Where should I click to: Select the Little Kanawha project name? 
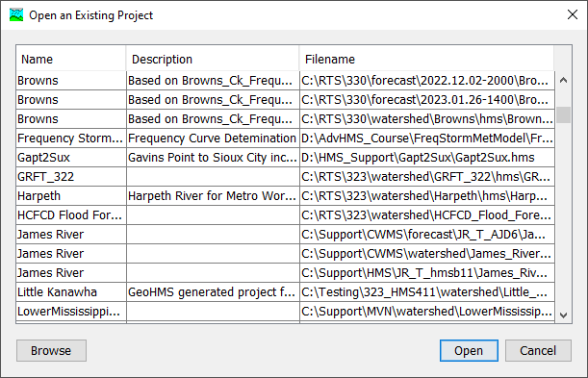tap(71, 291)
